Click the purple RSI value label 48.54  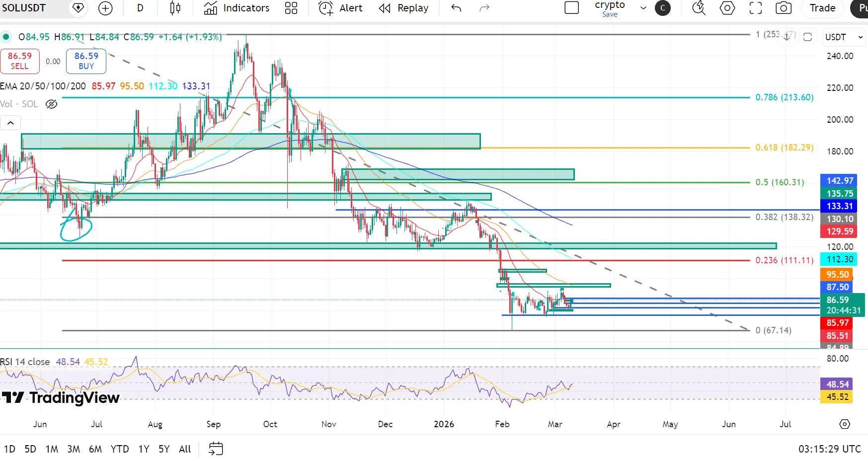pos(837,384)
